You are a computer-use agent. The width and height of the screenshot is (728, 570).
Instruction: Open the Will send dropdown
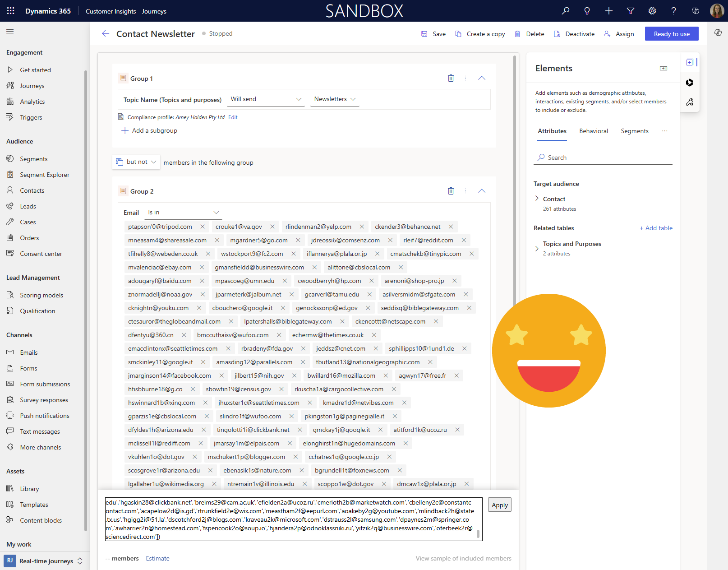(x=266, y=99)
